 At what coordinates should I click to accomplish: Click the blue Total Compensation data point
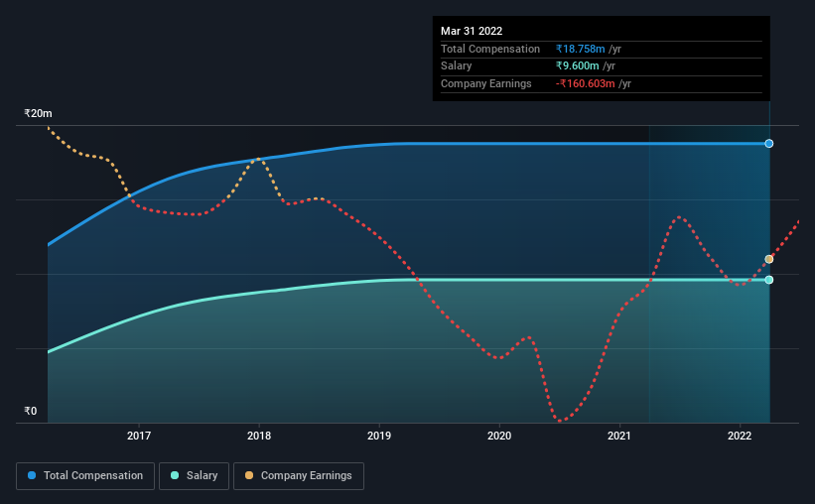pyautogui.click(x=768, y=144)
